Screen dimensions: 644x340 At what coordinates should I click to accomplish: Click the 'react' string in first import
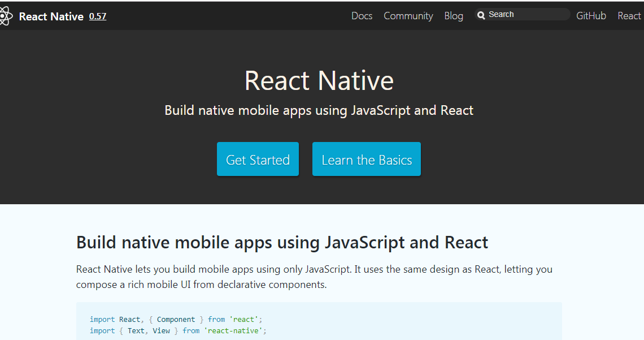(x=243, y=320)
